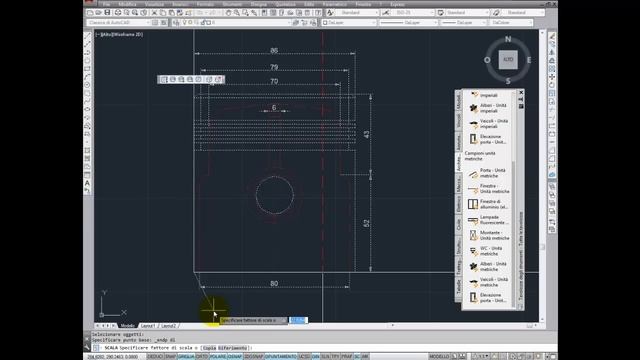
Task: Open the Disegna menu
Action: [258, 4]
